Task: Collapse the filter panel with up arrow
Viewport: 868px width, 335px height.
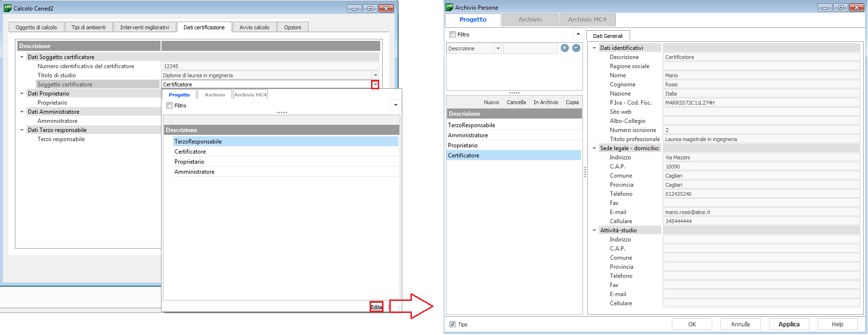Action: pos(578,34)
